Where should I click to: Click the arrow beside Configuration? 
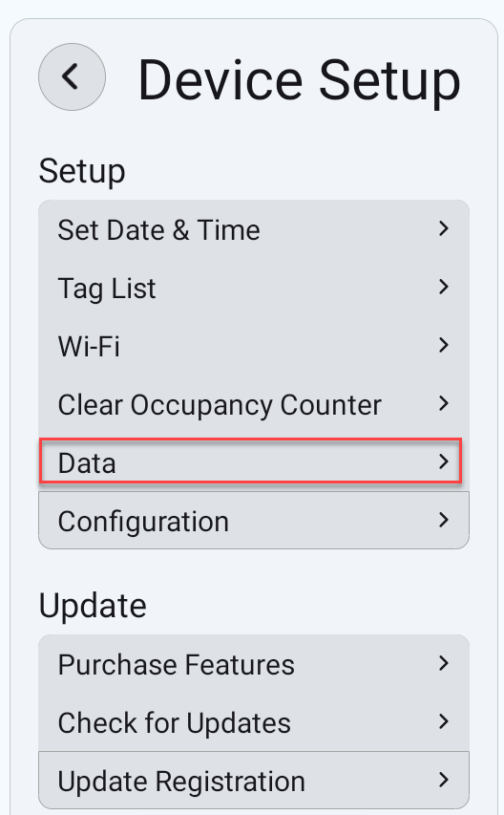point(443,520)
